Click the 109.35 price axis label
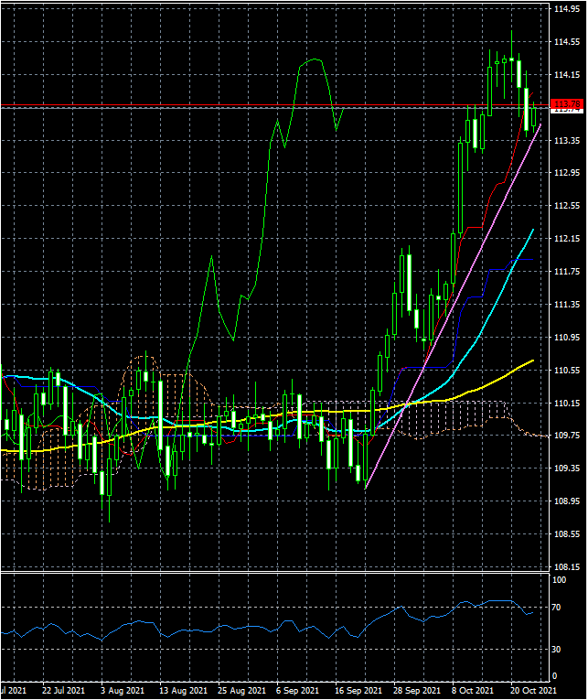588x700 pixels. coord(567,468)
